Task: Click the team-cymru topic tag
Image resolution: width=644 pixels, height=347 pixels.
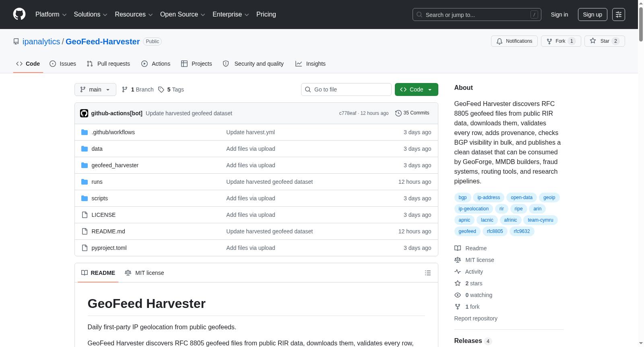Action: click(541, 220)
